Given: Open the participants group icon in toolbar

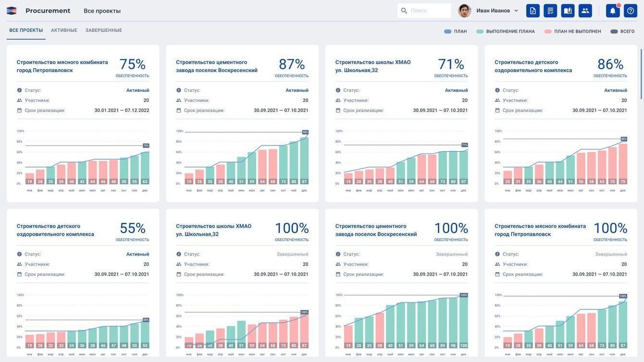Looking at the screenshot, I should pyautogui.click(x=585, y=11).
